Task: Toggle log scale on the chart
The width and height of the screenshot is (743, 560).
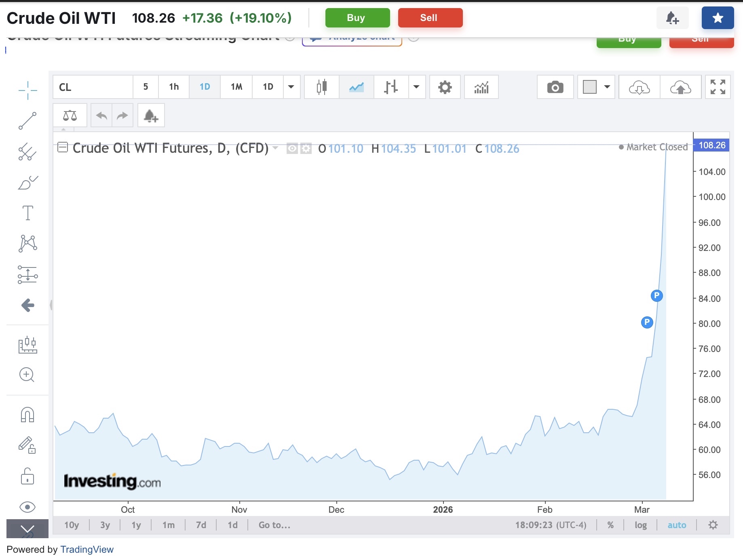Action: 640,525
